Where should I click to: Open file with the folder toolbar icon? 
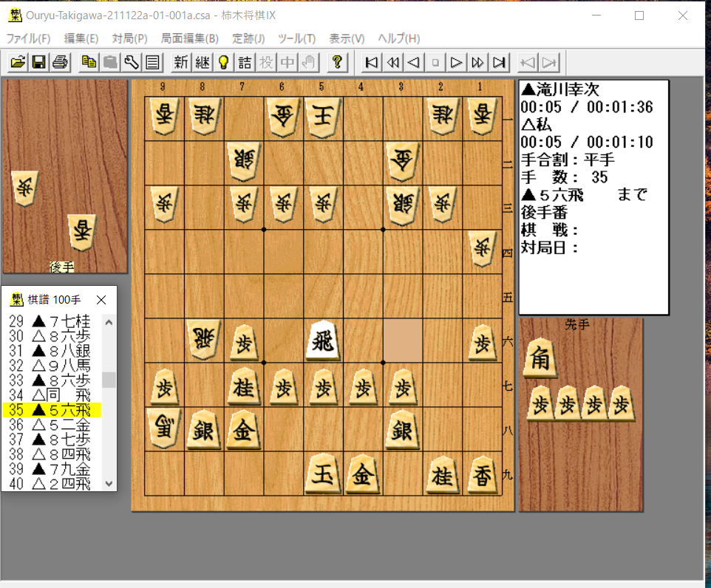[x=18, y=62]
